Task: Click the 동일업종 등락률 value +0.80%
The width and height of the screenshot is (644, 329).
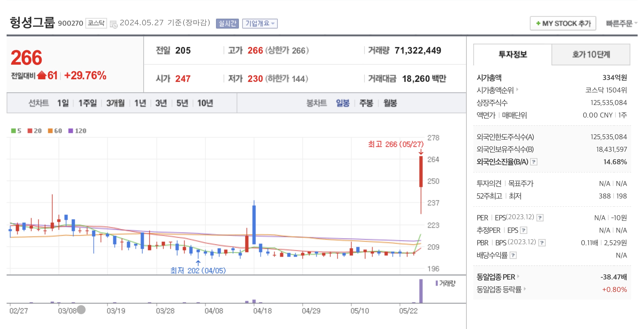Action: [x=615, y=290]
